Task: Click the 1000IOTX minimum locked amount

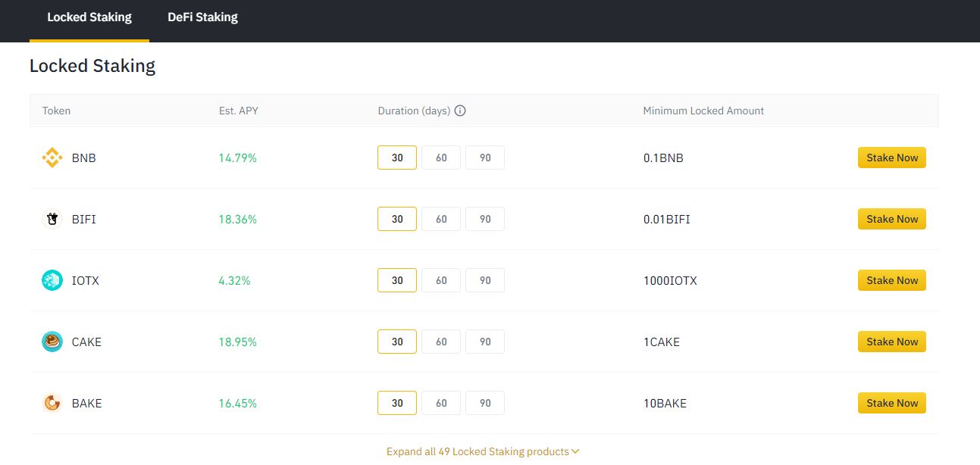Action: 670,281
